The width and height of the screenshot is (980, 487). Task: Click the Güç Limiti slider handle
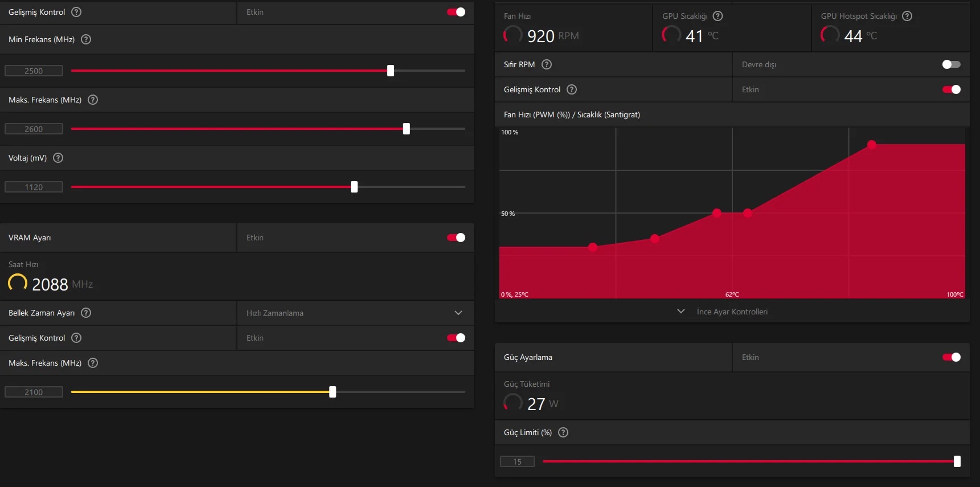click(957, 461)
